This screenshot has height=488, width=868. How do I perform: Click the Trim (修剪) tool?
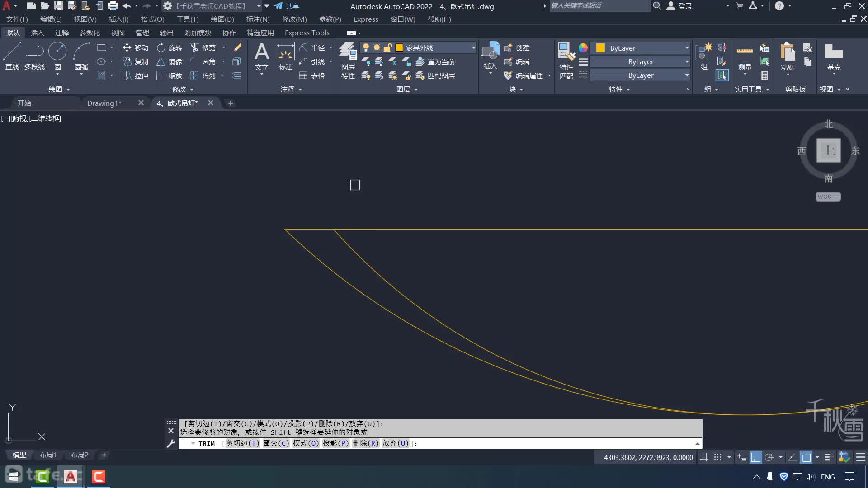click(x=203, y=47)
